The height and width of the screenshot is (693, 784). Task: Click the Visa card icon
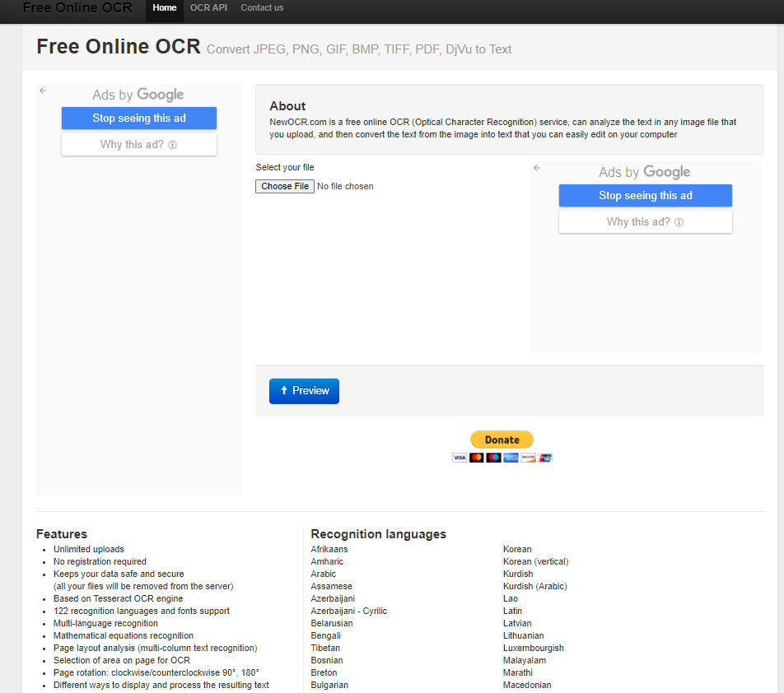coord(460,458)
